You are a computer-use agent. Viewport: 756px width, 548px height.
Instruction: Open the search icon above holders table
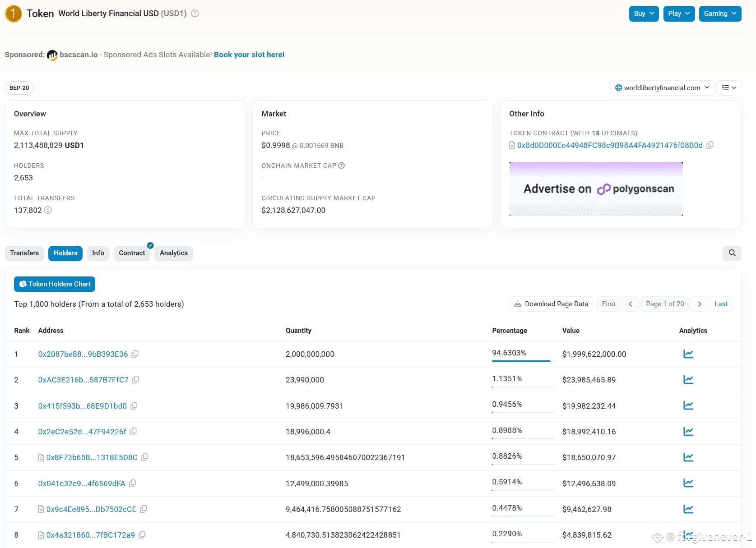(x=732, y=253)
